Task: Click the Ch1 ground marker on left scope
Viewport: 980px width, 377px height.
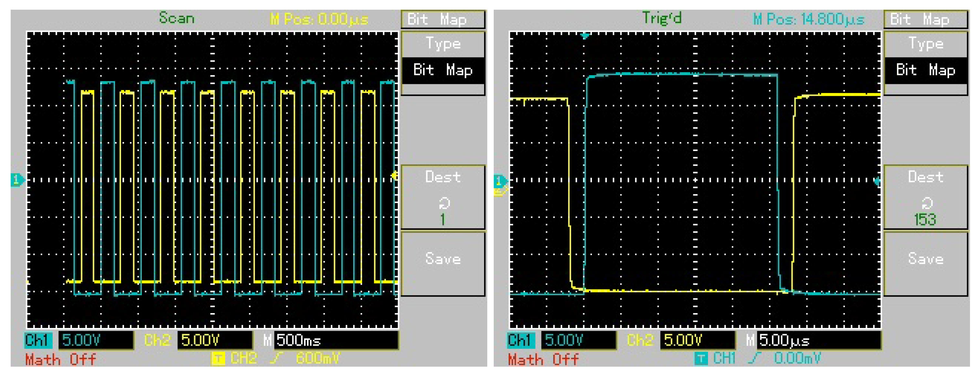Action: tap(16, 180)
